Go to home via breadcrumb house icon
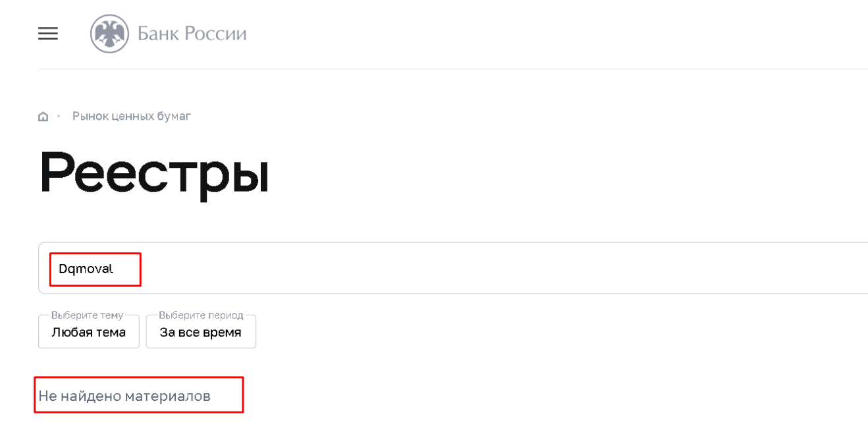Image resolution: width=868 pixels, height=447 pixels. click(x=43, y=117)
